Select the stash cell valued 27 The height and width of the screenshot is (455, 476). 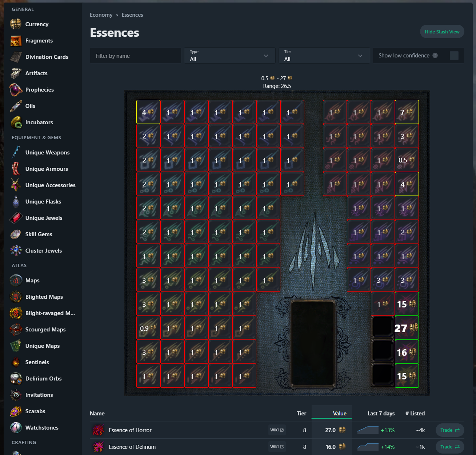click(x=407, y=328)
